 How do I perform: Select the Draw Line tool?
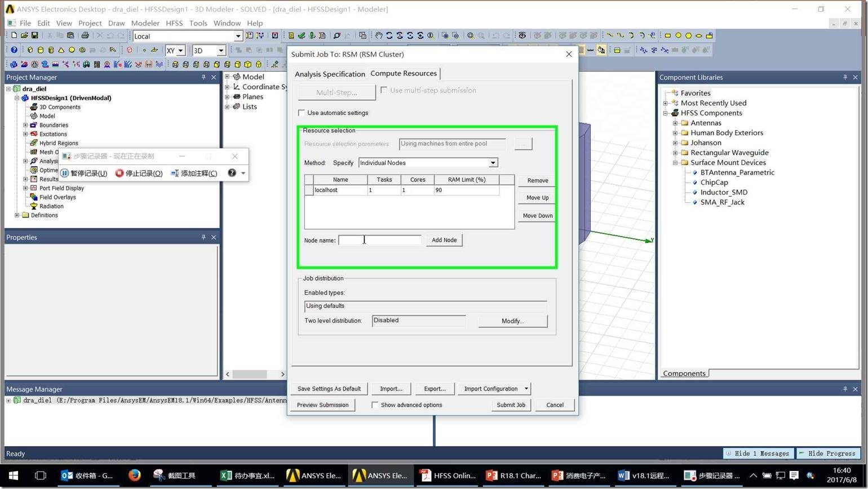pyautogui.click(x=609, y=35)
